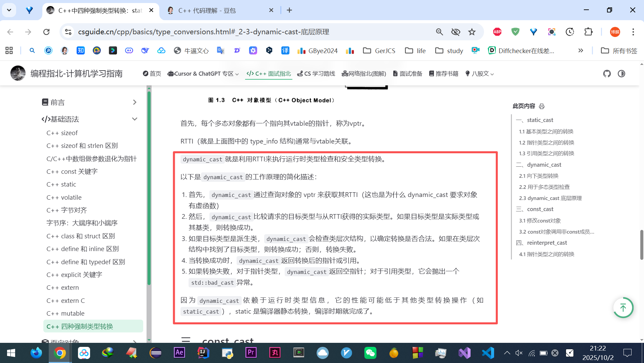Viewport: 644px width, 363px height.
Task: Open the Windows Start menu
Action: point(11,353)
